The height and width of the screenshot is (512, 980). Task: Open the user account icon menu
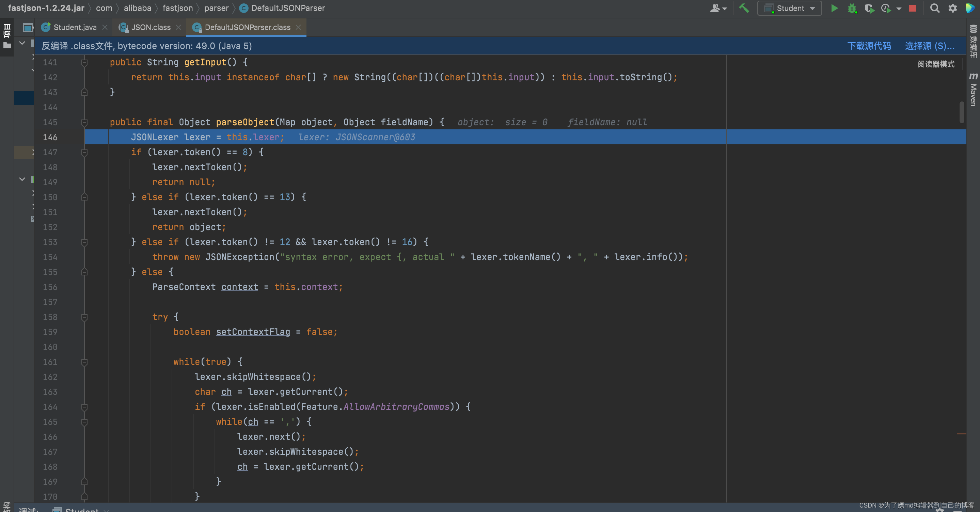click(718, 9)
